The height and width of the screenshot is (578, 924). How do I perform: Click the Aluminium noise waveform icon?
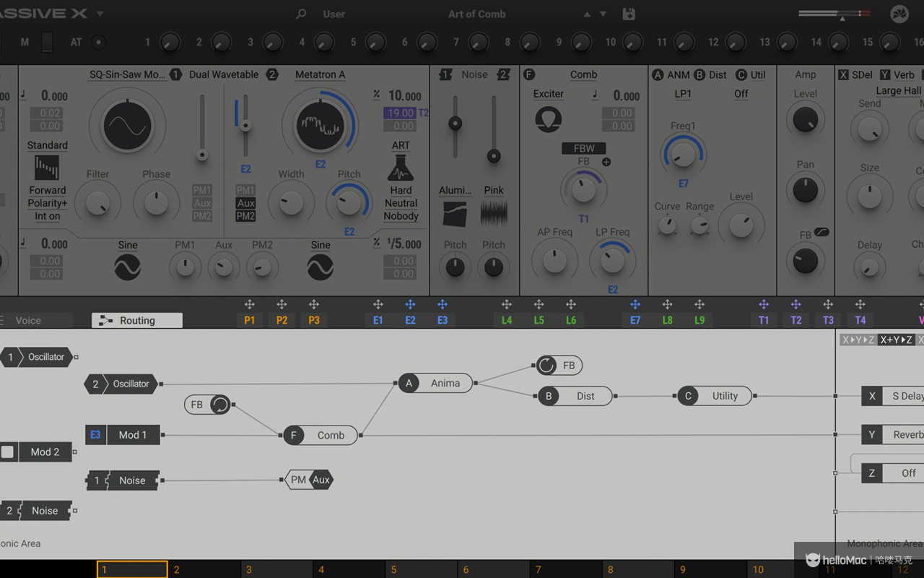[x=455, y=214]
